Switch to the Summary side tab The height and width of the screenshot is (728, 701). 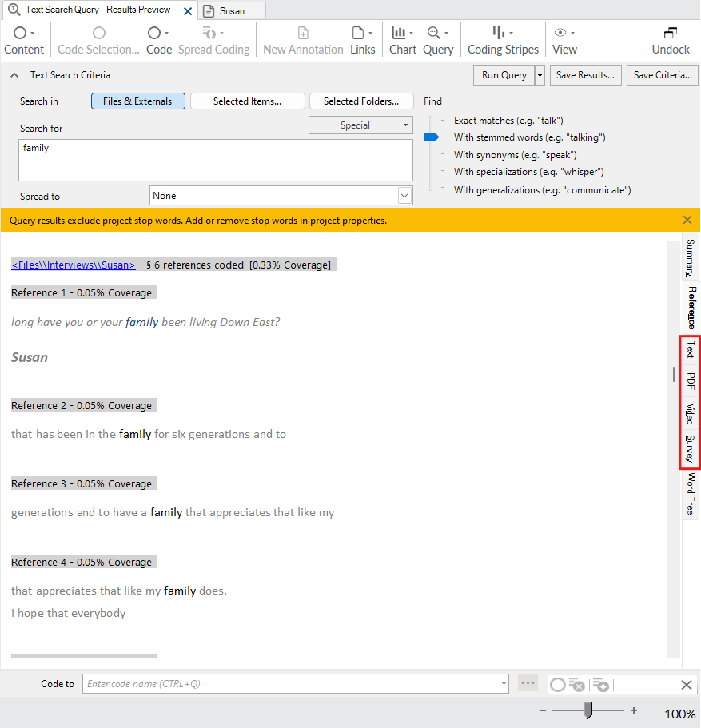(691, 257)
